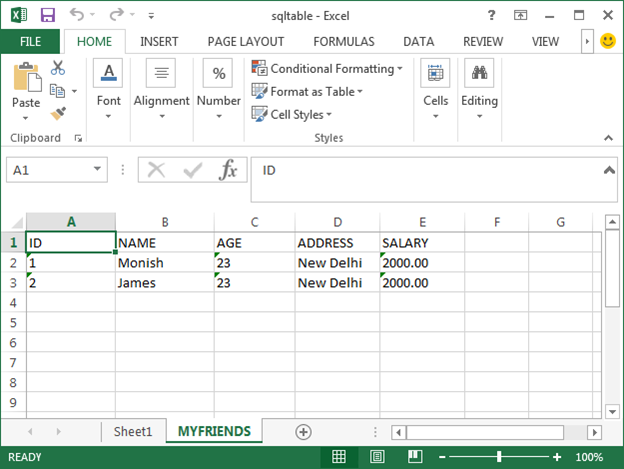Select the cell containing James
The width and height of the screenshot is (624, 469).
pyautogui.click(x=165, y=282)
